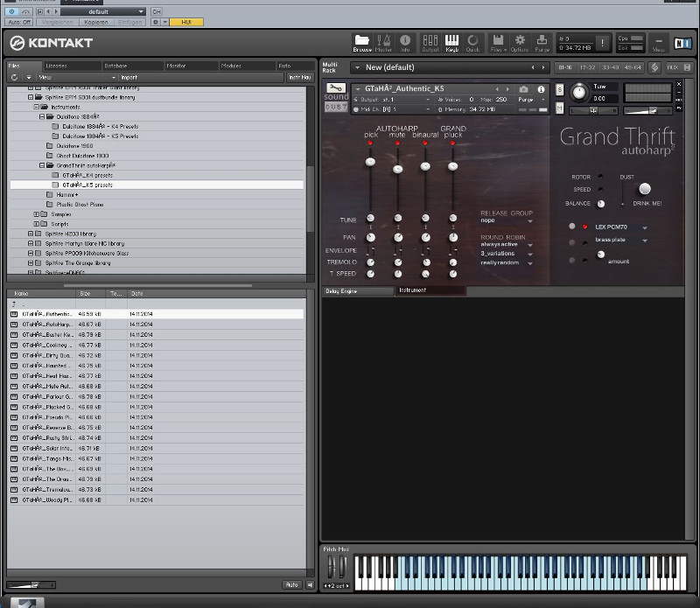Image resolution: width=700 pixels, height=608 pixels.
Task: Click the Pitch Mod wheel
Action: tap(331, 567)
